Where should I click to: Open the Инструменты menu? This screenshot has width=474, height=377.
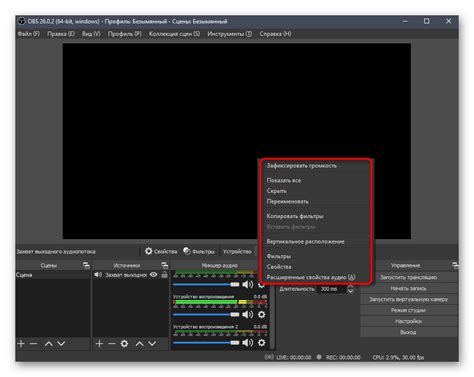pos(230,34)
